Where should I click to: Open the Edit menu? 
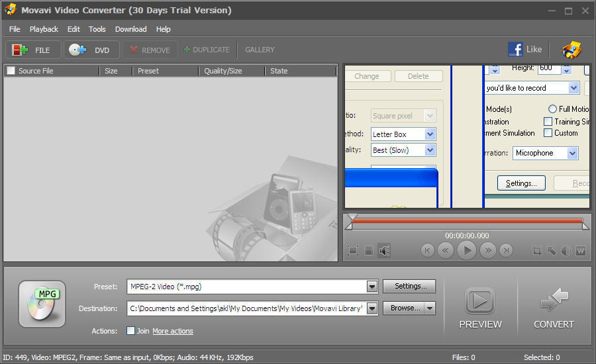point(74,29)
